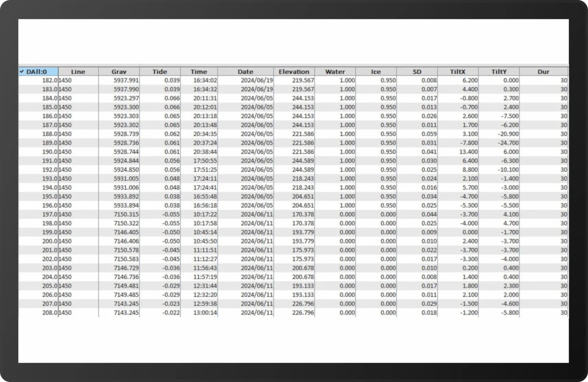
Task: Click the Water column header
Action: point(335,72)
